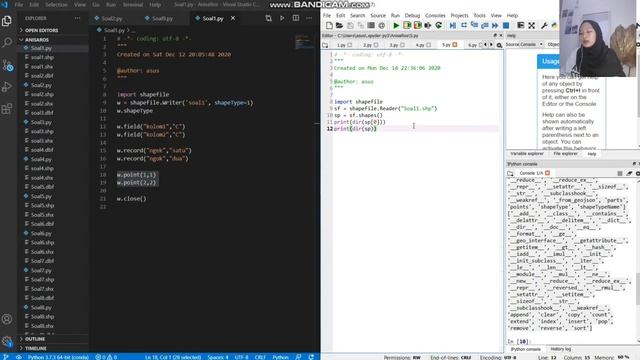Switch to the Soal9.py tab in VS Code

[x=162, y=18]
